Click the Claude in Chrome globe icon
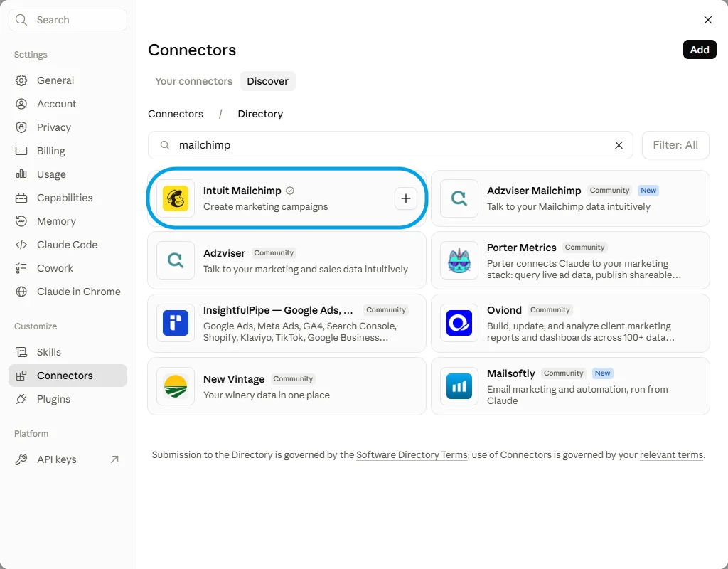Viewport: 728px width, 569px height. [x=21, y=292]
